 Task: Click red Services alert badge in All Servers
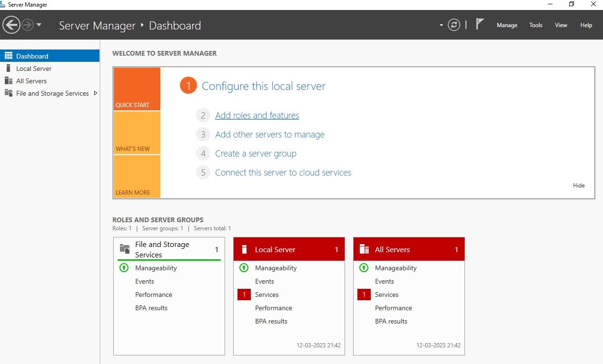point(364,295)
